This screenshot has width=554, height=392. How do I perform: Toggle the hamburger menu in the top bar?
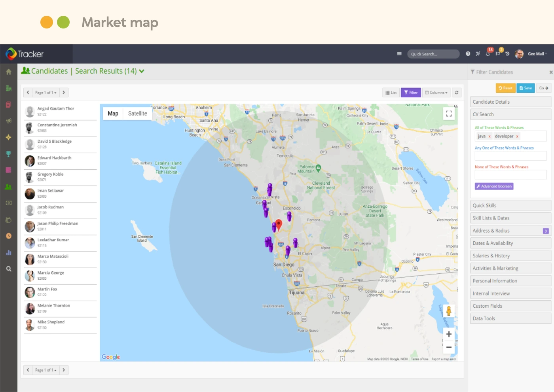tap(399, 54)
